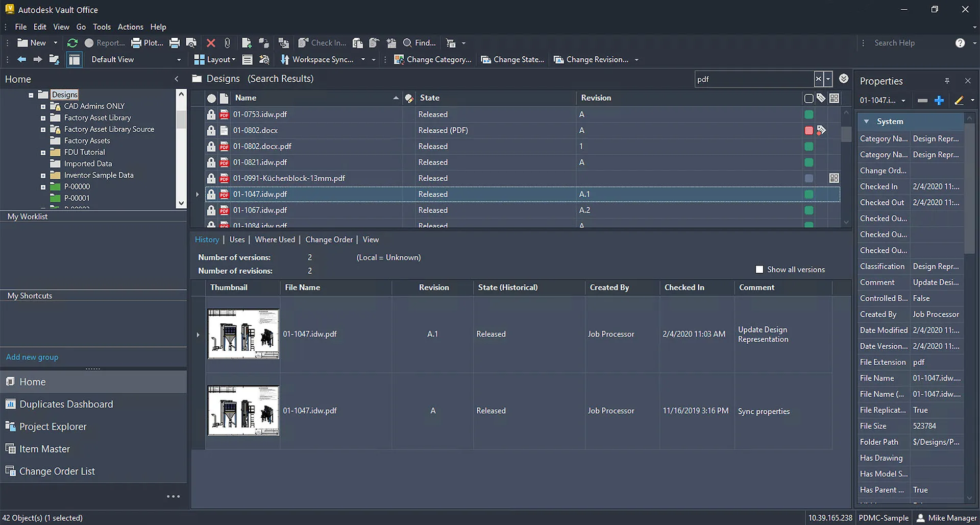
Task: Collapse the System properties section
Action: tap(867, 122)
